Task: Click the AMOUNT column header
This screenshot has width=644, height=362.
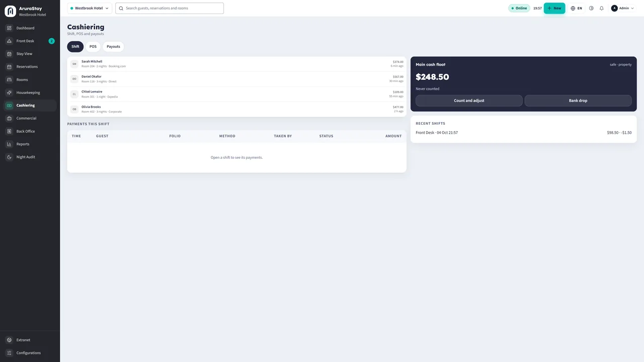Action: tap(393, 136)
